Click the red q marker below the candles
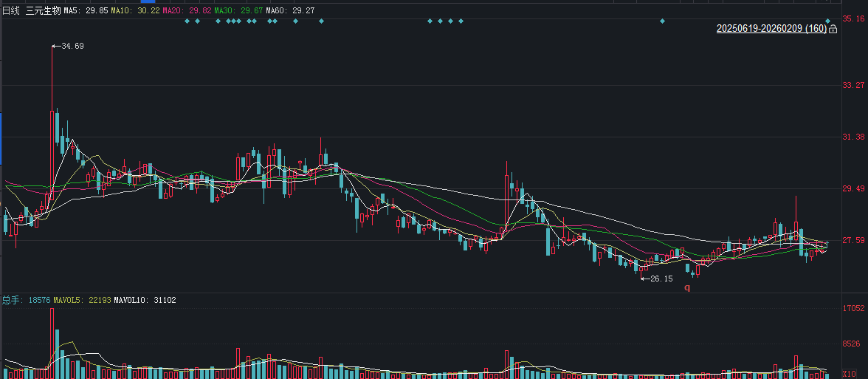This screenshot has height=379, width=868. pyautogui.click(x=687, y=287)
